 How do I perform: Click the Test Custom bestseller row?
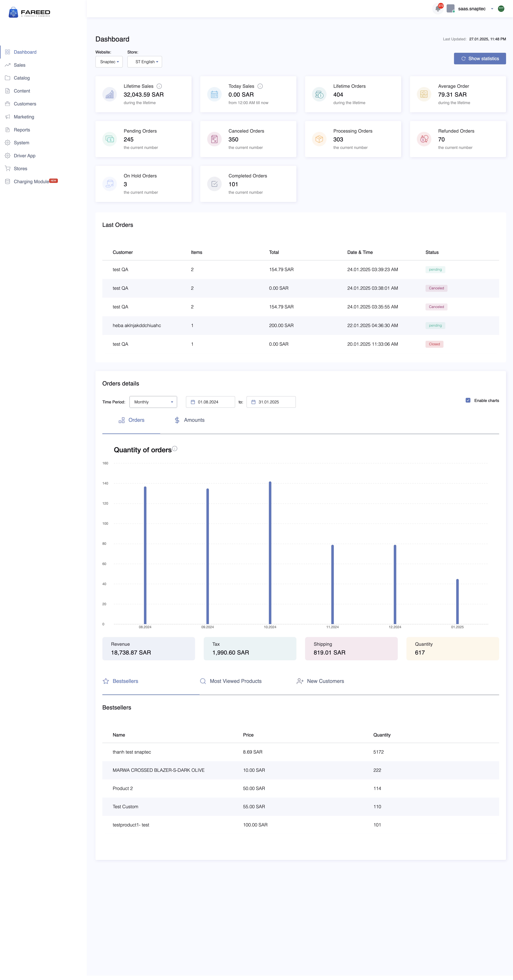pyautogui.click(x=301, y=807)
